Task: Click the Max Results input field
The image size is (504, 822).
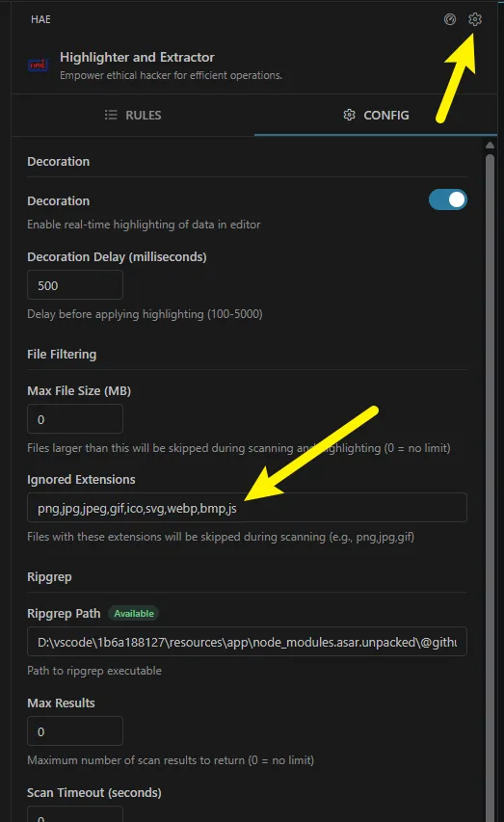Action: pyautogui.click(x=75, y=731)
